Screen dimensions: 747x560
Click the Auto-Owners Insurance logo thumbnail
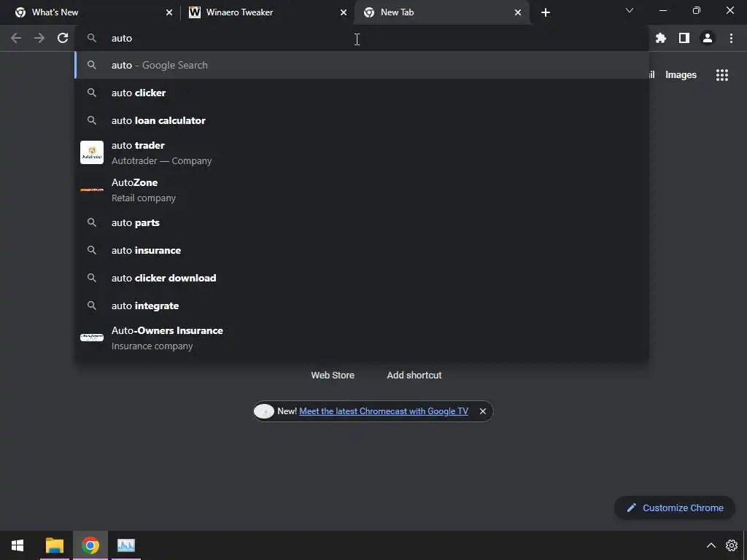coord(92,338)
